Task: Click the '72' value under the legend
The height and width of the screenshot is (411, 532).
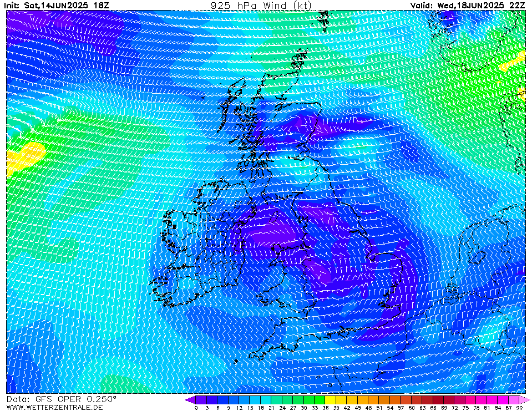Action: point(455,408)
